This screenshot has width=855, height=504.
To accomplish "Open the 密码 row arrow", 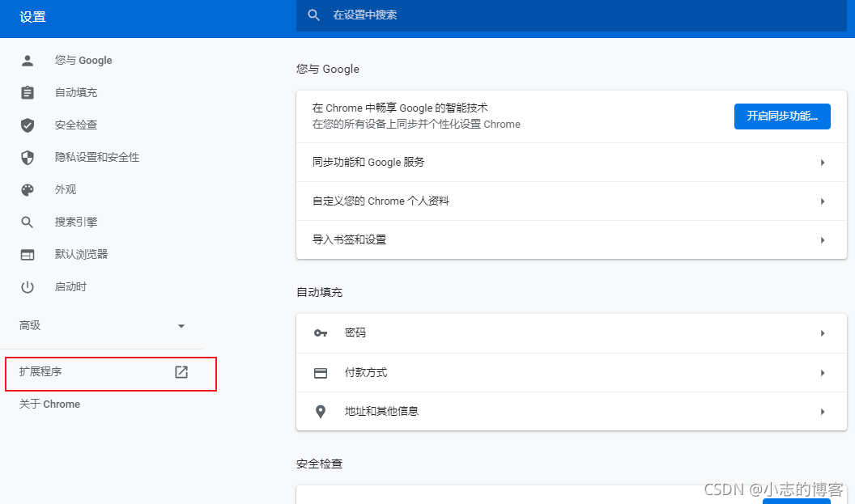I will pos(823,333).
